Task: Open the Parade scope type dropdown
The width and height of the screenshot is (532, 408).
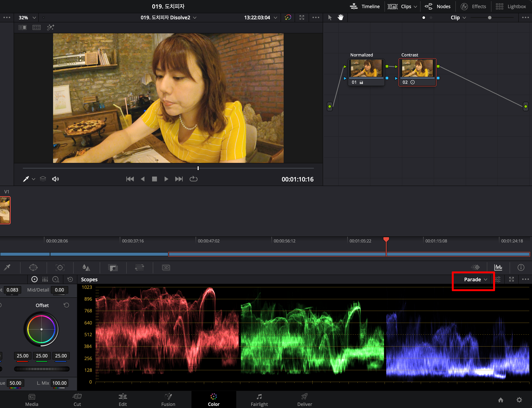Action: coord(475,280)
